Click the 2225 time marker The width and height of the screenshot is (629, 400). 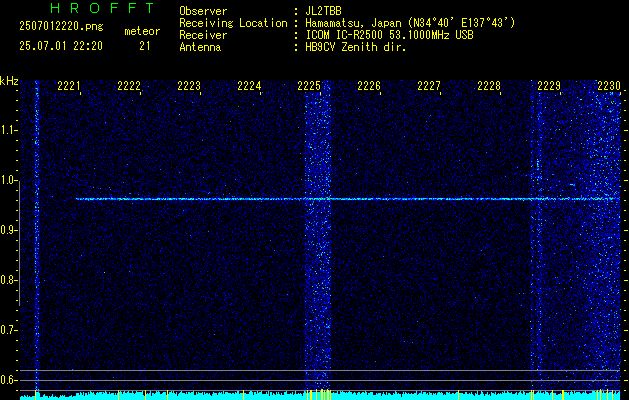tap(309, 85)
